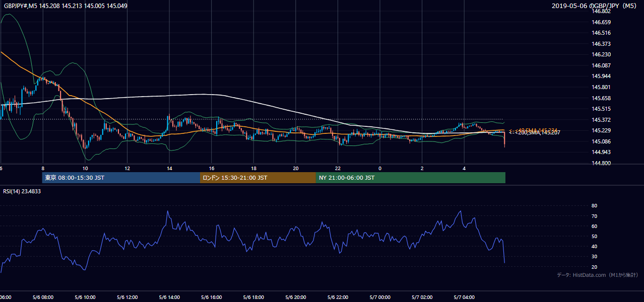Click hour tick '8' on price chart axis
This screenshot has width=644, height=302.
43,168
